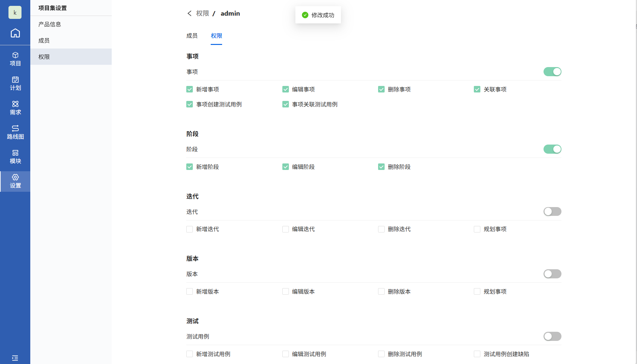Switch to the 成员 tab
This screenshot has width=637, height=364.
[192, 36]
